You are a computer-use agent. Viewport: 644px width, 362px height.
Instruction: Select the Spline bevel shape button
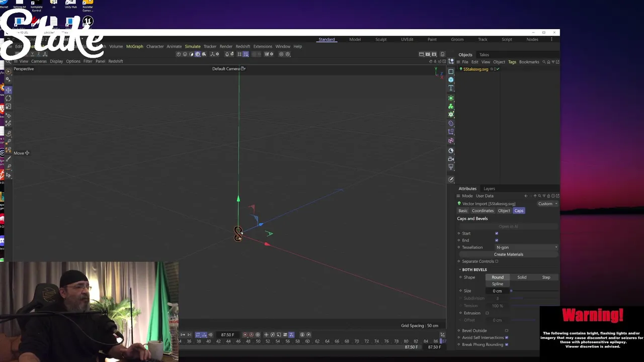[x=498, y=284]
